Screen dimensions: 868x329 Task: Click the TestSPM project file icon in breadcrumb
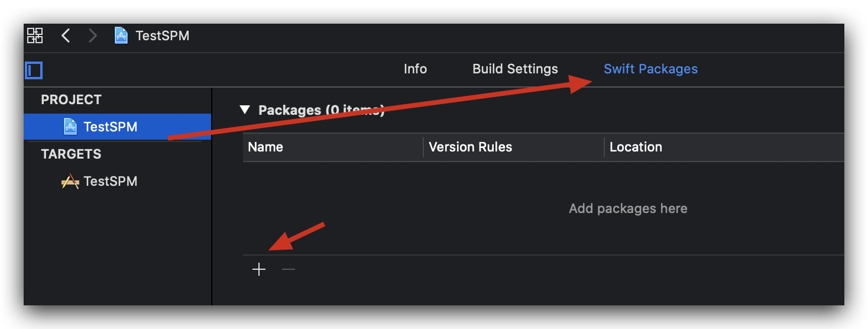coord(121,36)
